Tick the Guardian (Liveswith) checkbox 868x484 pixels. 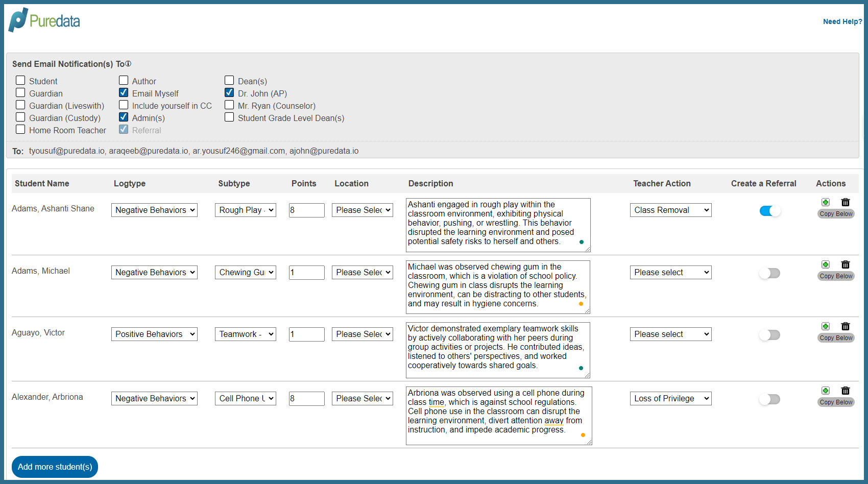point(20,105)
